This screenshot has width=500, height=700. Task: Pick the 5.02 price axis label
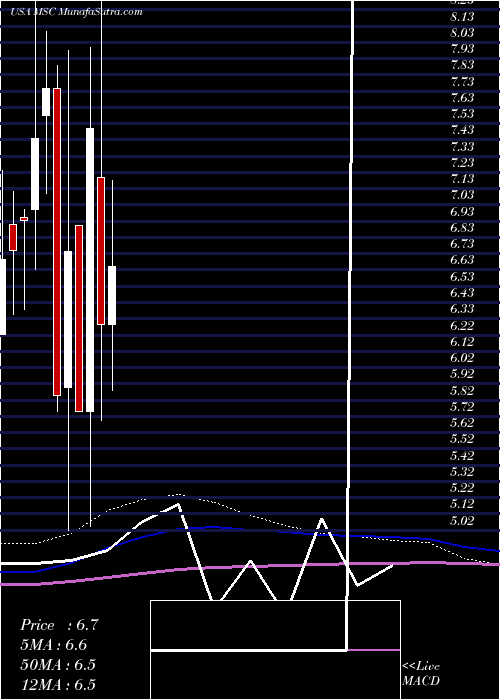point(463,521)
